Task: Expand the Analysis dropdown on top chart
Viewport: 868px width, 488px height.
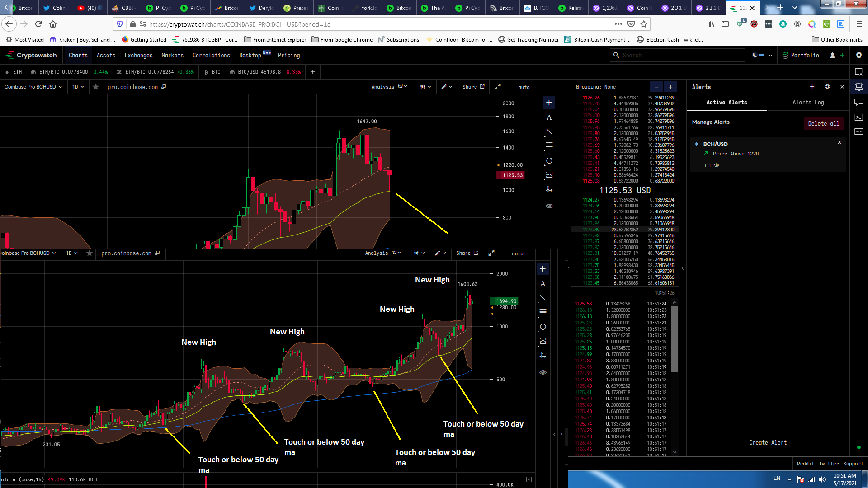Action: tap(389, 87)
